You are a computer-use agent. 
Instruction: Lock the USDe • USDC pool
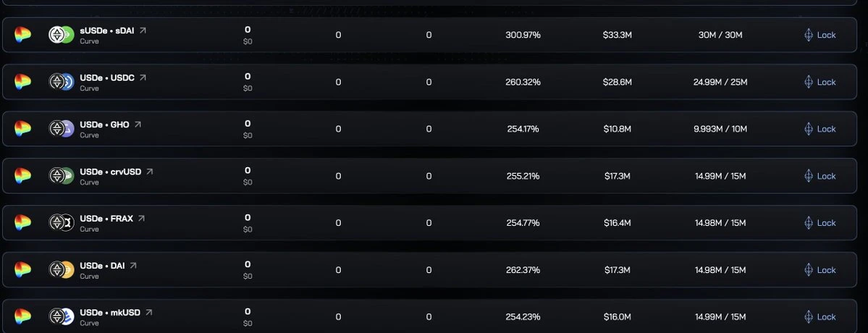819,82
